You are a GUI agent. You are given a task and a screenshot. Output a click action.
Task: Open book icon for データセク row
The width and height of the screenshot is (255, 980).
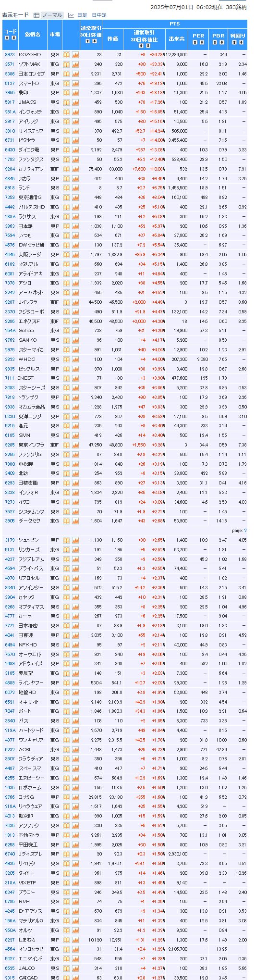point(67,521)
